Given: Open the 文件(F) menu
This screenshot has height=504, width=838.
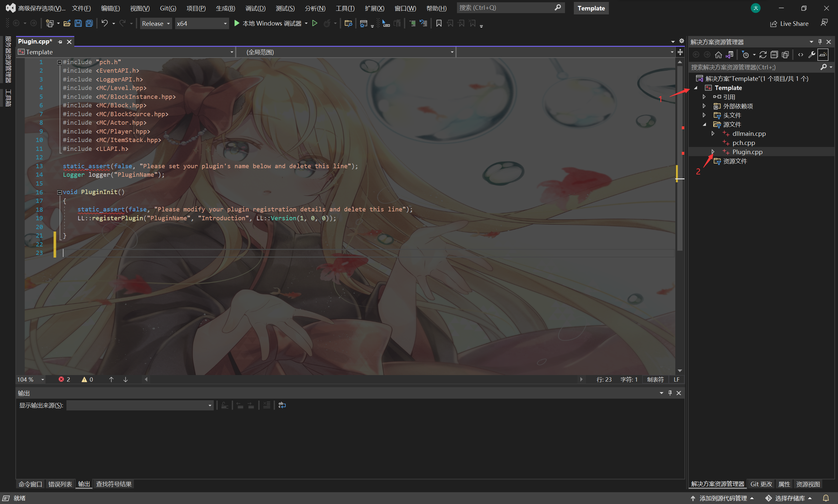Looking at the screenshot, I should [x=82, y=8].
